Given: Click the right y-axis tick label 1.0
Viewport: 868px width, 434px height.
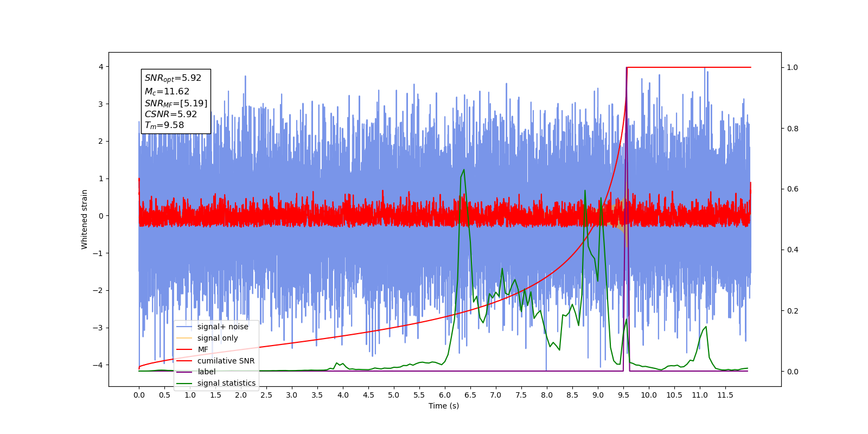Looking at the screenshot, I should click(x=793, y=67).
